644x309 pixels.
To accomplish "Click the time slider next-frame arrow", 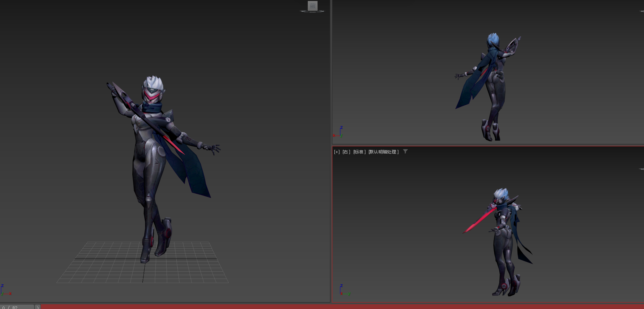I will pos(38,307).
